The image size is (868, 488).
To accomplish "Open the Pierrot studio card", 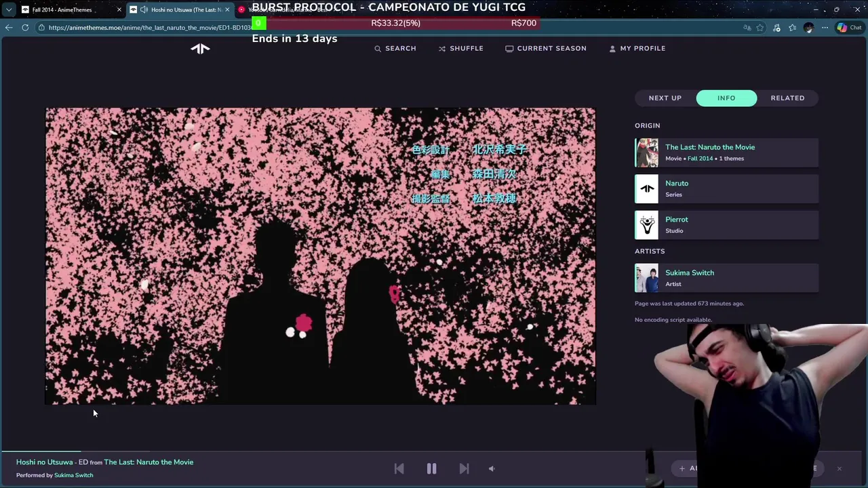I will point(726,225).
